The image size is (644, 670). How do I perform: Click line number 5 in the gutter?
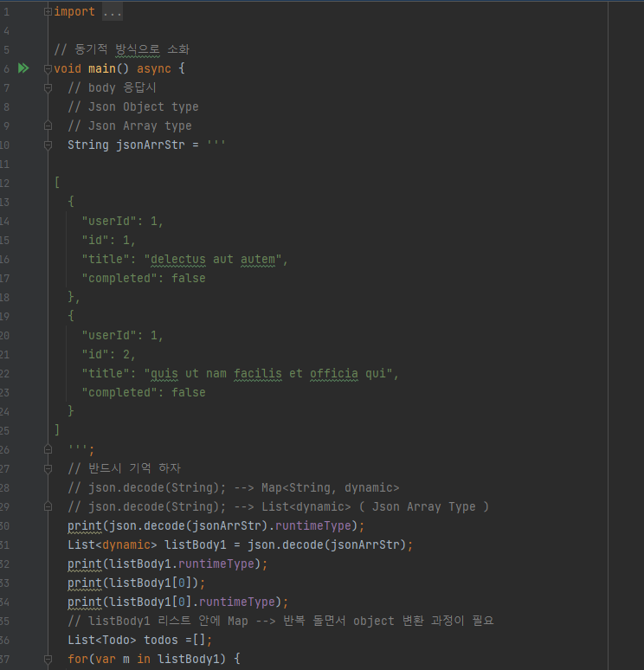pyautogui.click(x=6, y=50)
